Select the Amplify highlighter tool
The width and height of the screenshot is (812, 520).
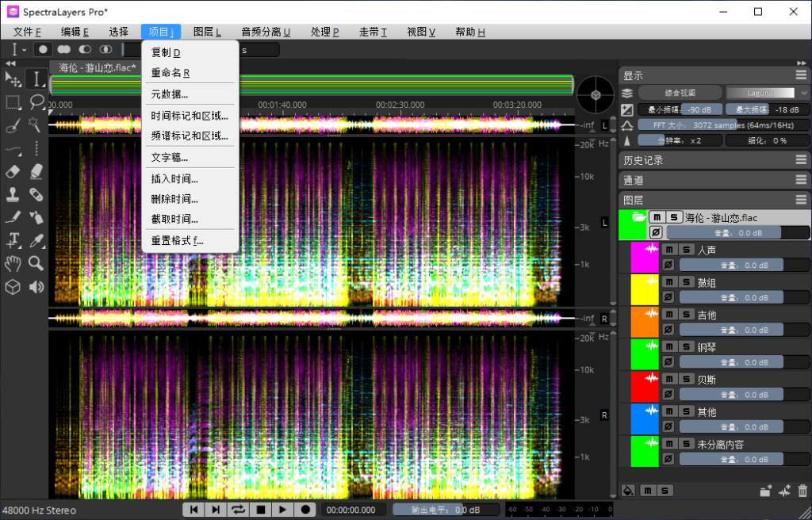coord(36,171)
